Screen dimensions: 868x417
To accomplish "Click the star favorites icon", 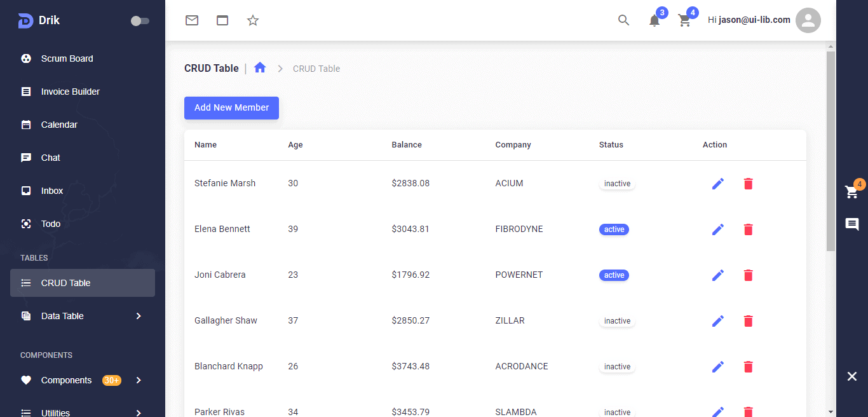I will (253, 20).
